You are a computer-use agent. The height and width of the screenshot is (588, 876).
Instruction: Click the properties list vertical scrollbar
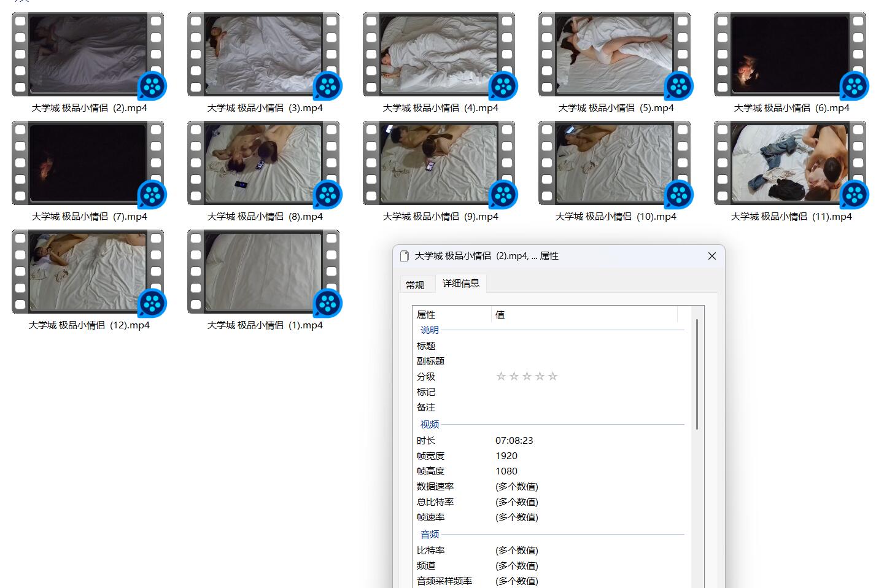pyautogui.click(x=697, y=374)
